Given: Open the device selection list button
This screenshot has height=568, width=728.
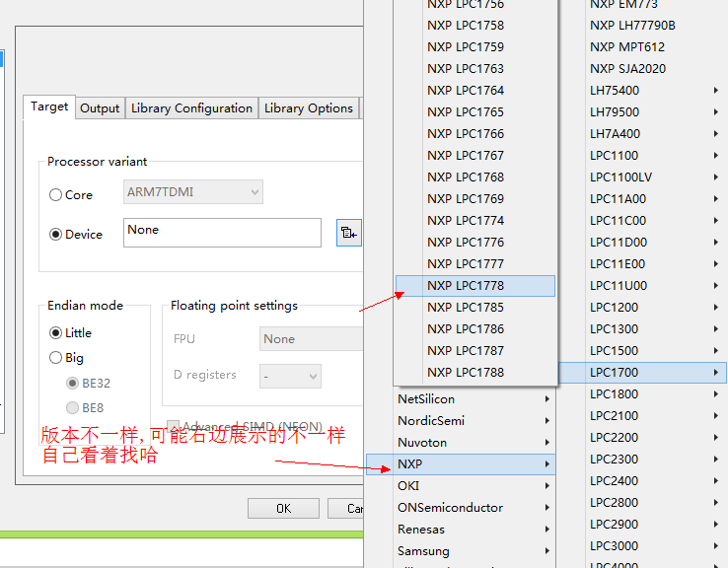Looking at the screenshot, I should (348, 233).
